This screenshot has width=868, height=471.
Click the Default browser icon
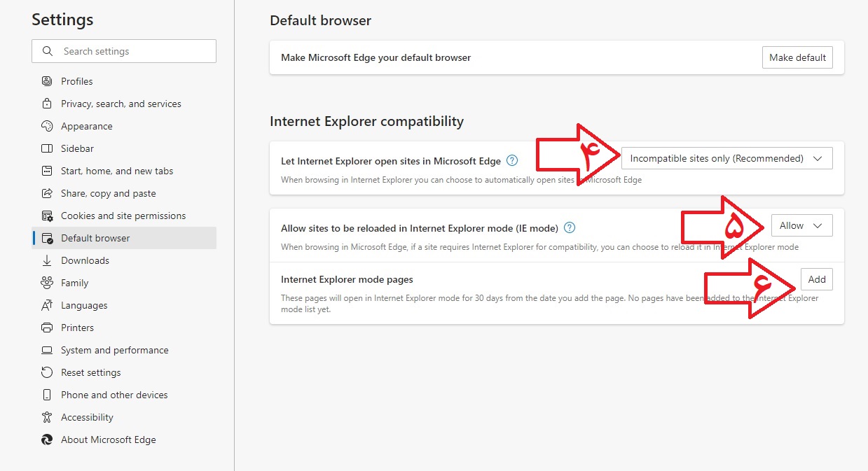coord(47,238)
